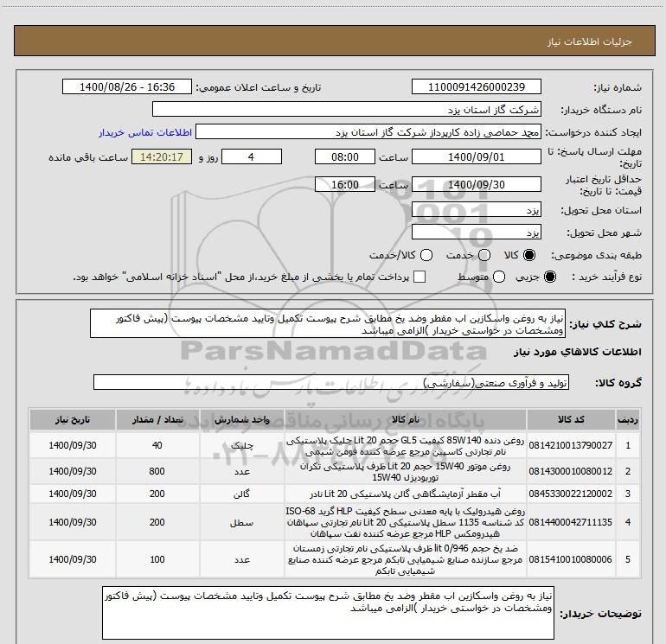Click the جزئیات اطلاعات نیاز page title

[x=590, y=41]
